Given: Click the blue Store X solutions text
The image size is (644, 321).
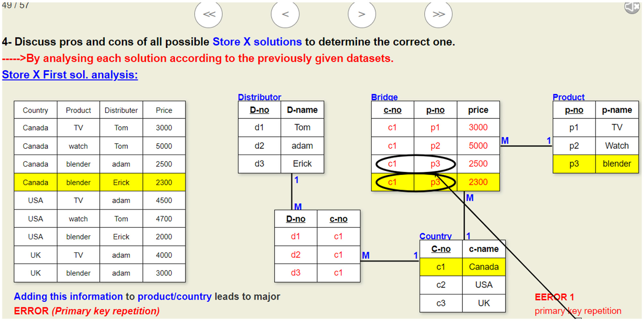Looking at the screenshot, I should 257,42.
